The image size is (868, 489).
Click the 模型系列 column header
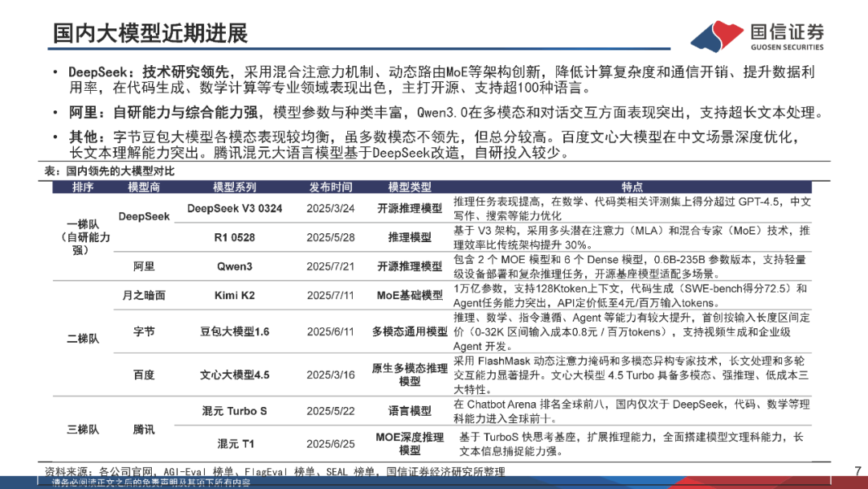[x=235, y=187]
